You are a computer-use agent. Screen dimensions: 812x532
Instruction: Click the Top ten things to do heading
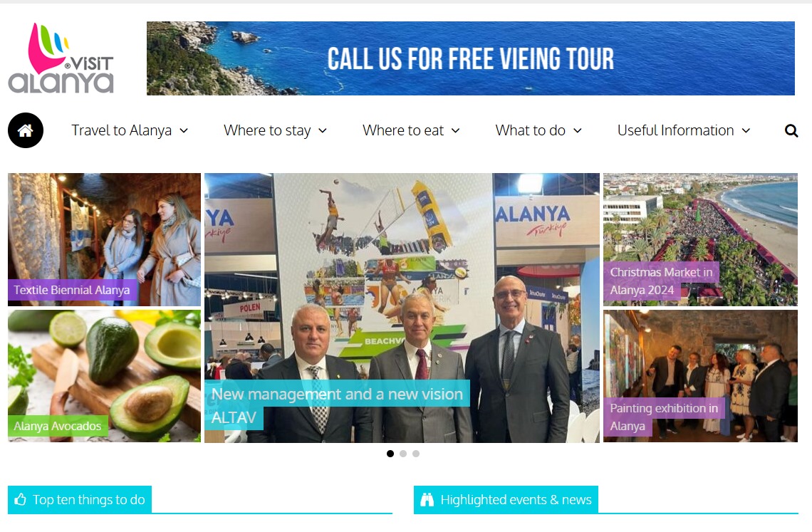[x=88, y=499]
